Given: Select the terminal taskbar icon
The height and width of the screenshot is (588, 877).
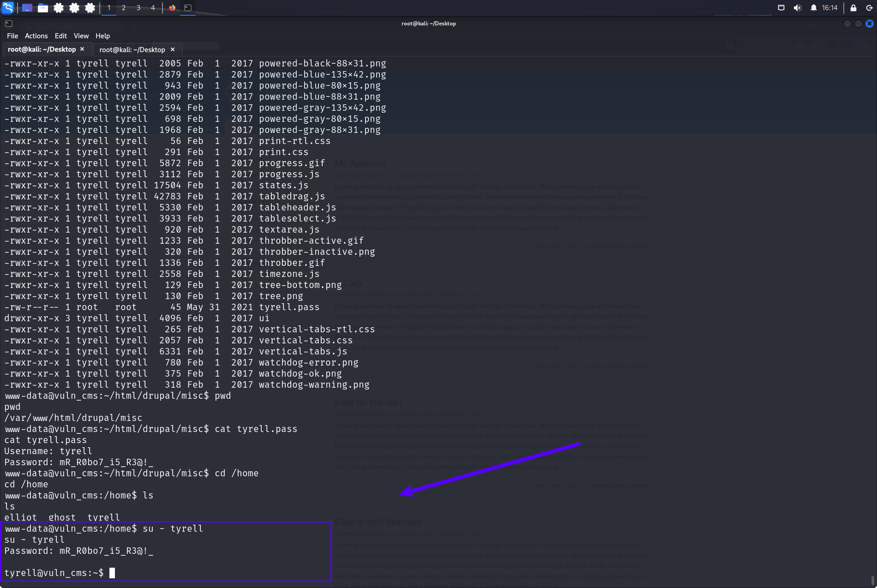Looking at the screenshot, I should coord(188,8).
